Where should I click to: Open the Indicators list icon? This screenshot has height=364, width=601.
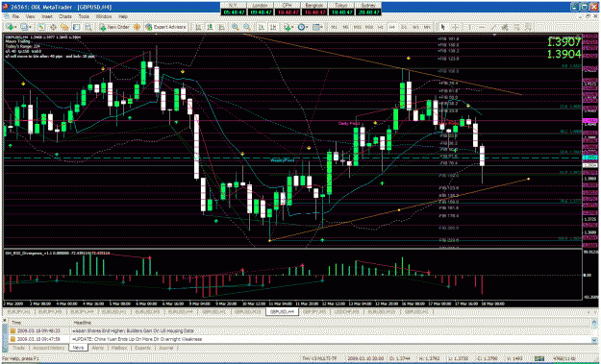click(x=288, y=27)
